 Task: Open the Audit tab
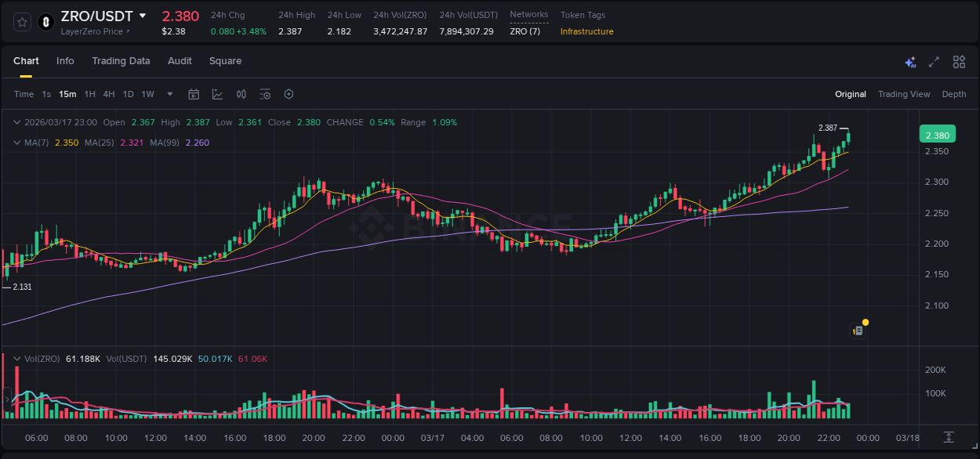[180, 61]
